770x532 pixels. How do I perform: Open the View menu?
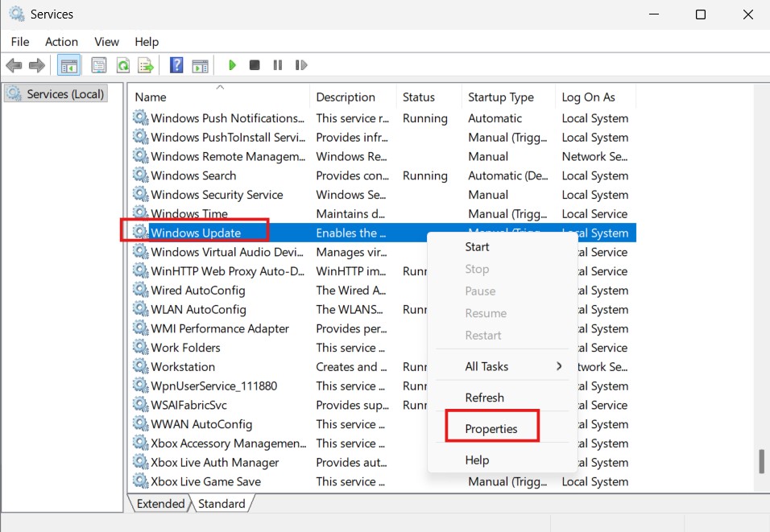(106, 42)
